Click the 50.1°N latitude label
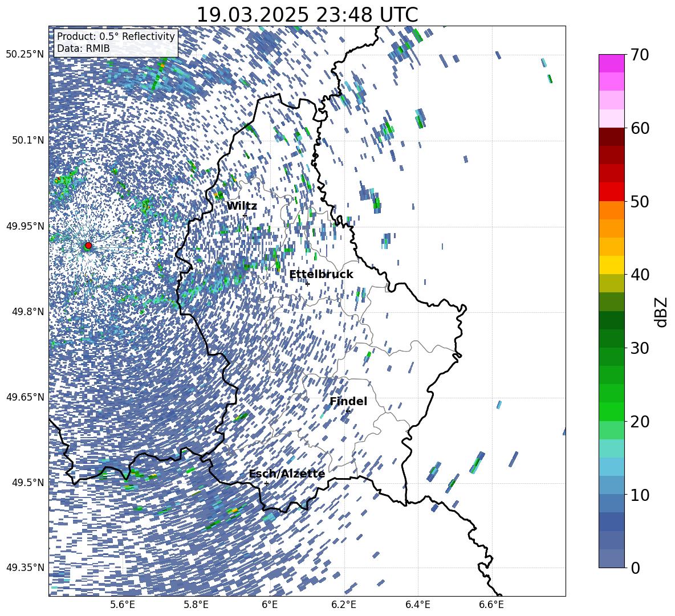Image resolution: width=675 pixels, height=616 pixels. [x=27, y=140]
